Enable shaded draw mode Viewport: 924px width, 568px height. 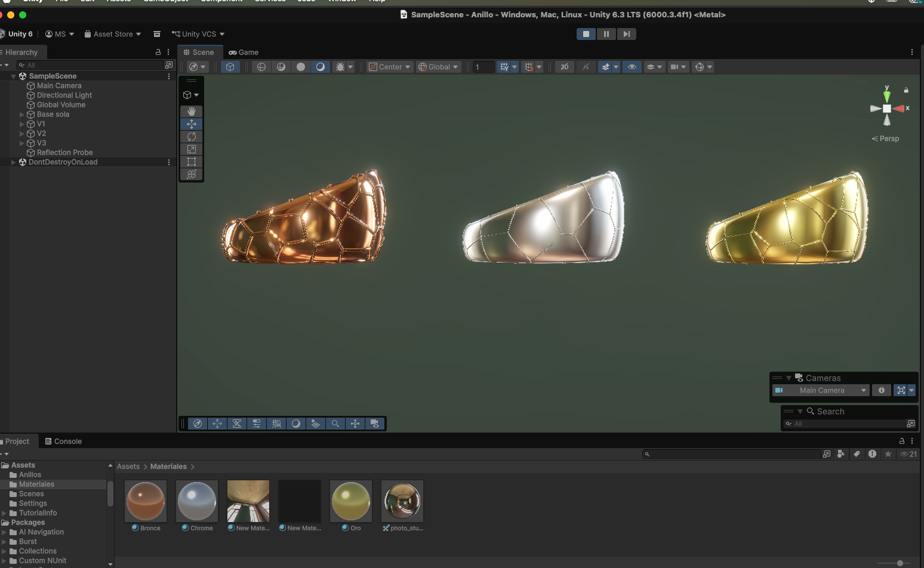[321, 67]
